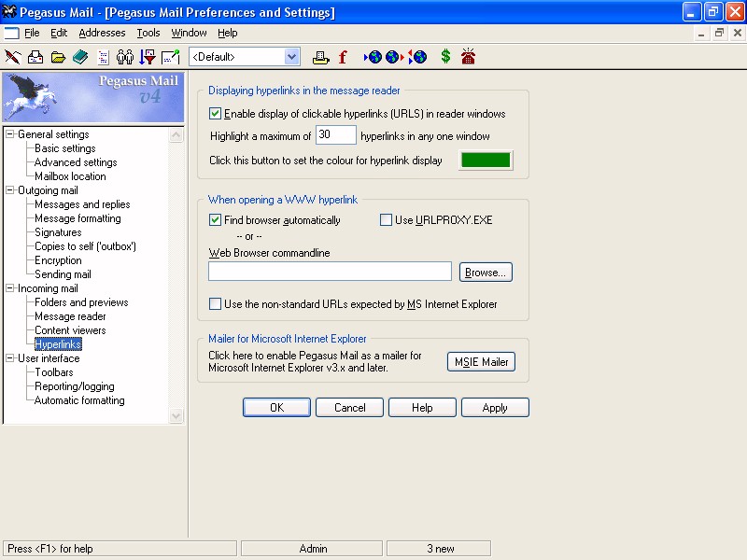Screen dimensions: 747x560
Task: Select Advanced settings in the tree
Action: pos(76,162)
